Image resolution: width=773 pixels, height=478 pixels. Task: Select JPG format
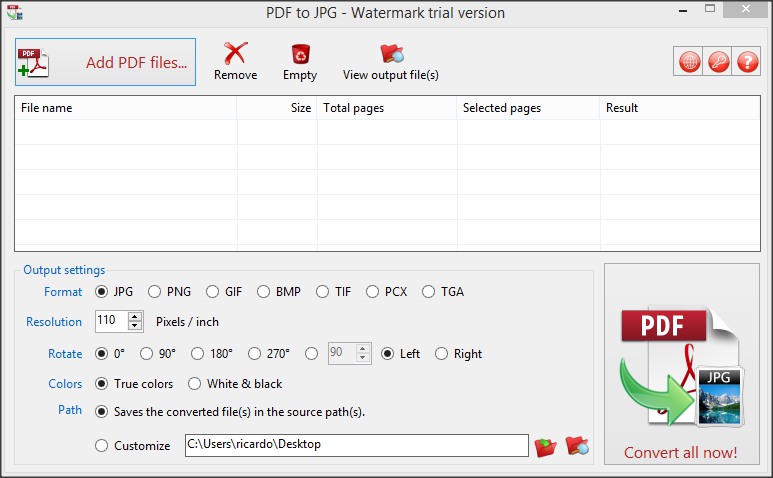click(x=102, y=292)
